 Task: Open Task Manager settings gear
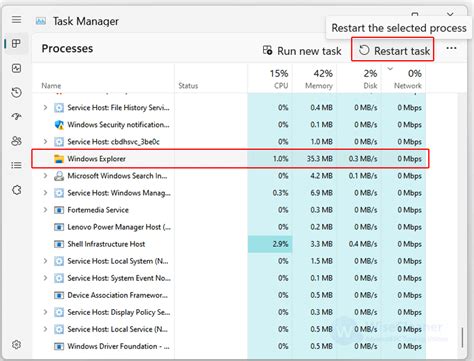tap(16, 345)
